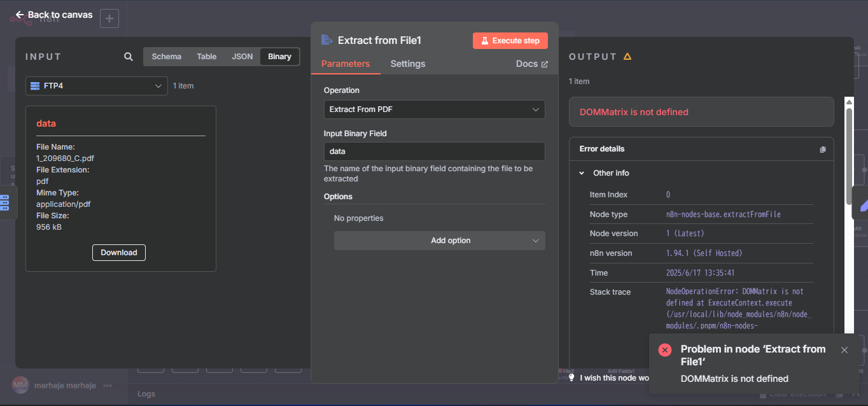Open the left edge node handle icon

pyautogui.click(x=5, y=202)
